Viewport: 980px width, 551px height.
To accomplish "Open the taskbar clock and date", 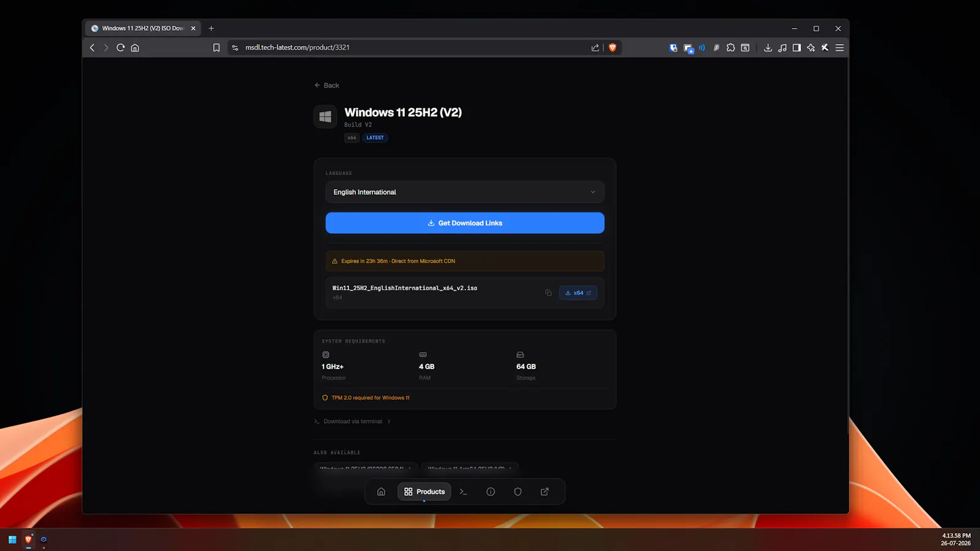I will pos(956,539).
